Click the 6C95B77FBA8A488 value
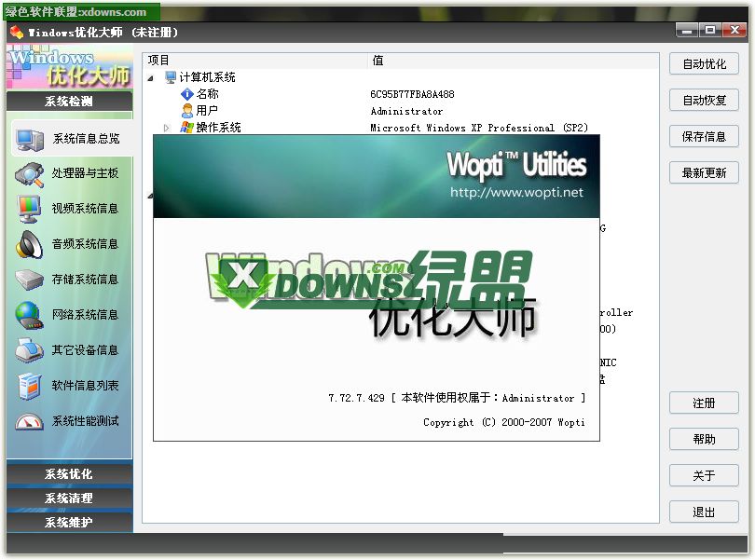Viewport: 755px width, 560px height. 412,94
